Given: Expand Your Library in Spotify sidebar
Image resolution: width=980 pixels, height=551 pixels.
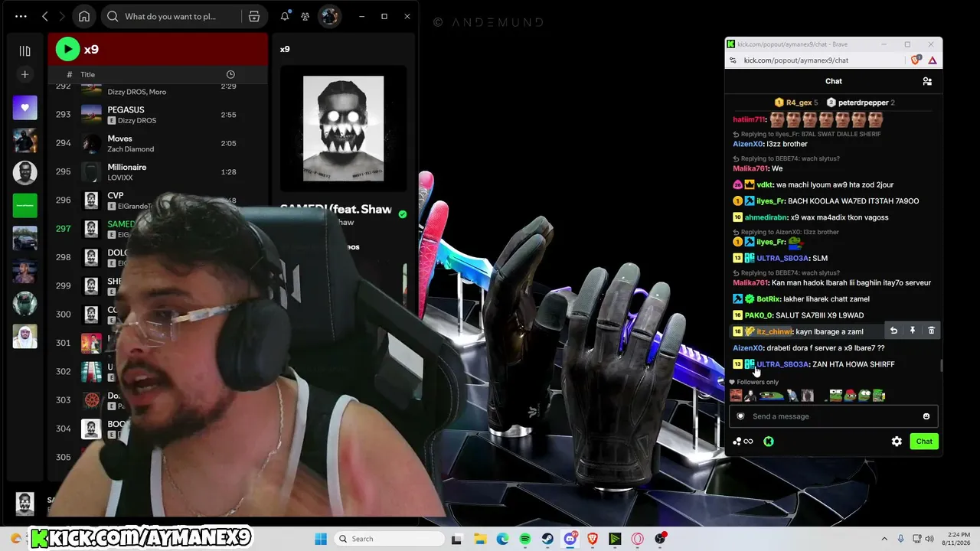Looking at the screenshot, I should 24,51.
